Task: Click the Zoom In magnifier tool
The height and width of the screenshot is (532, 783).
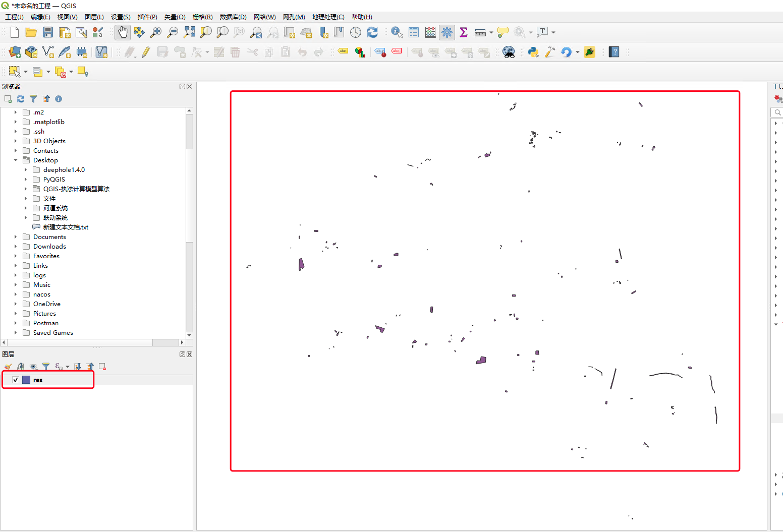Action: click(x=156, y=32)
